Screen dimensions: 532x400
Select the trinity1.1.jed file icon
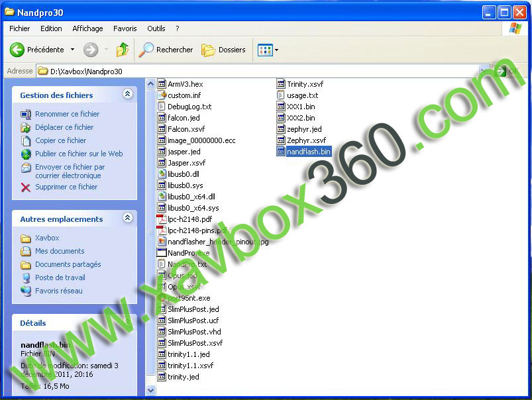(x=162, y=354)
